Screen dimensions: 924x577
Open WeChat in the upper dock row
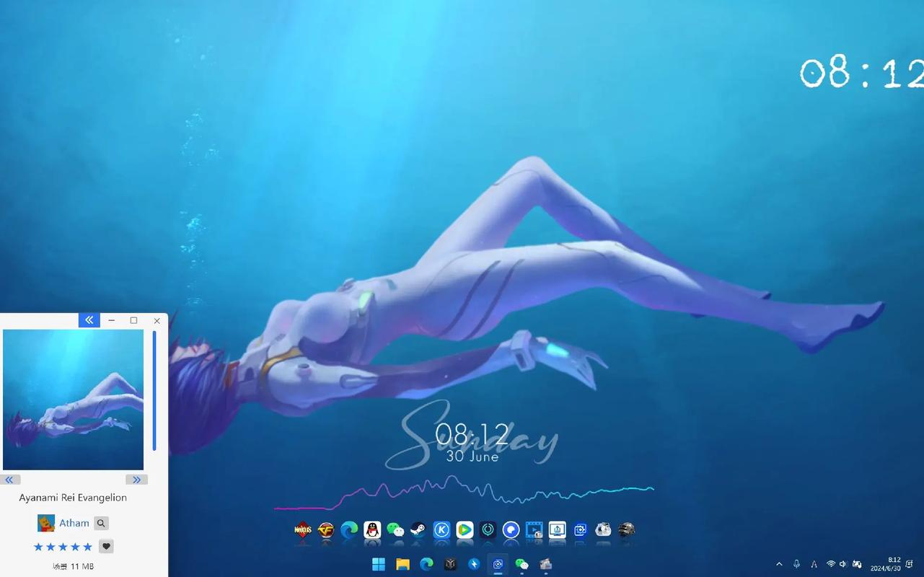395,530
